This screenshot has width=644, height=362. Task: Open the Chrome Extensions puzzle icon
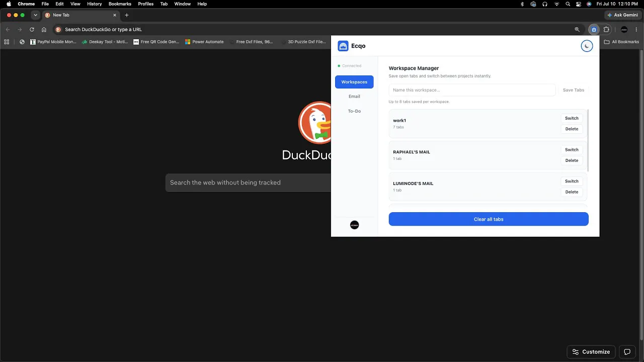[x=607, y=29]
